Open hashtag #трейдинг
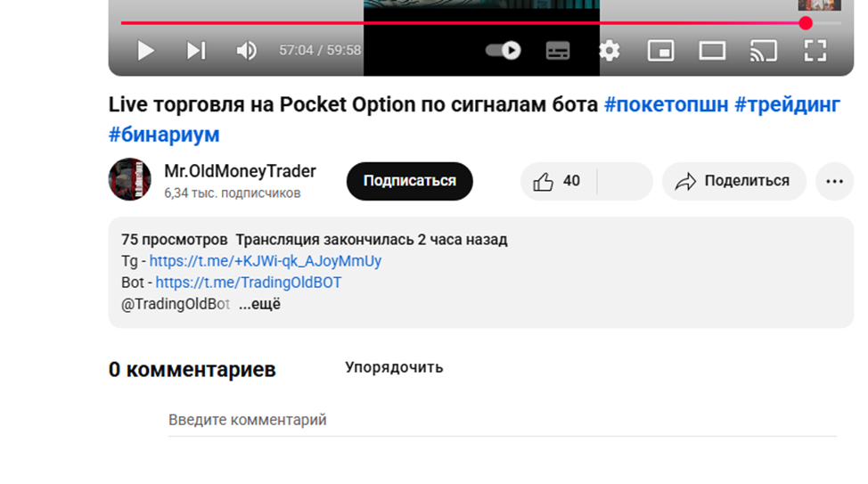 pos(787,104)
